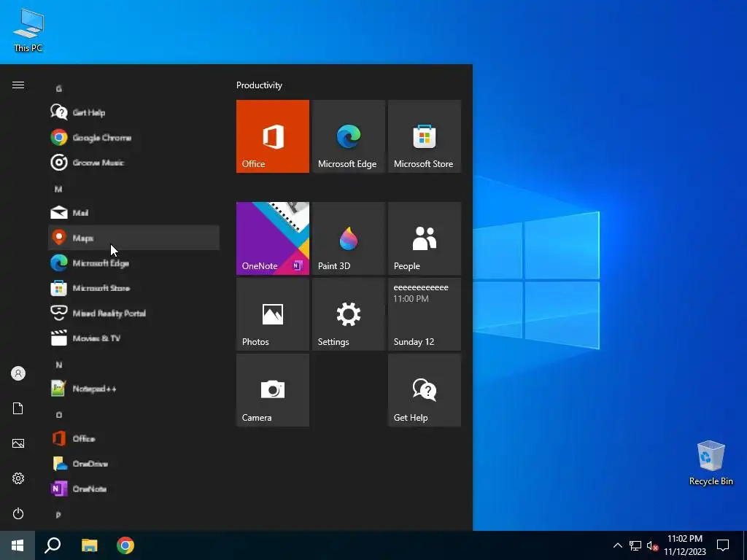Image resolution: width=747 pixels, height=560 pixels.
Task: Open OneDrive from the app list
Action: [134, 464]
